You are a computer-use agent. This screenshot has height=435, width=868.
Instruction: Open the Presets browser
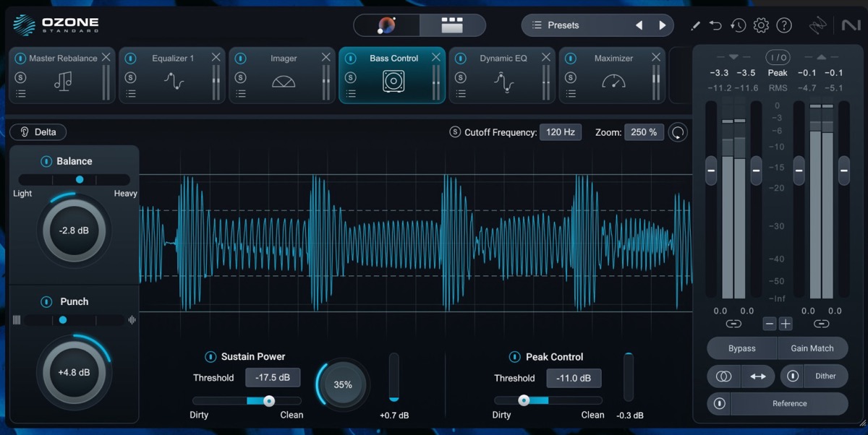point(571,25)
